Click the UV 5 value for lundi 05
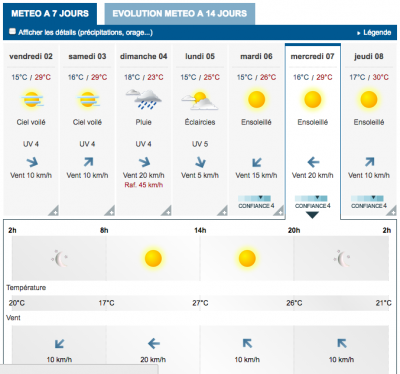400x374 pixels. pos(200,144)
